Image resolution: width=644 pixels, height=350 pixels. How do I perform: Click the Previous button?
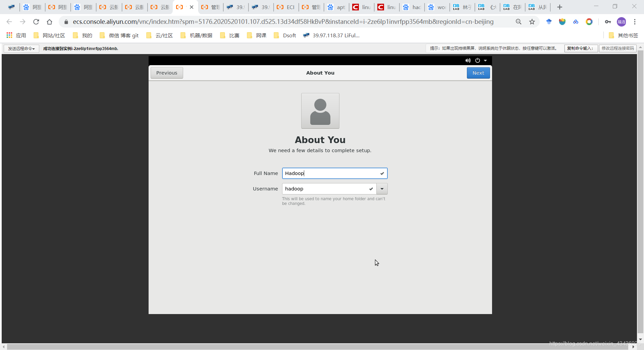[x=166, y=73]
